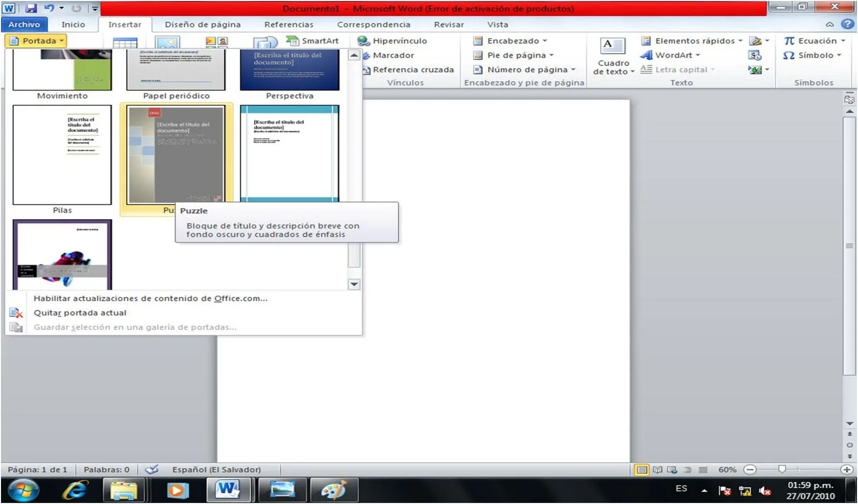Open the Número de página dropdown

(x=524, y=70)
